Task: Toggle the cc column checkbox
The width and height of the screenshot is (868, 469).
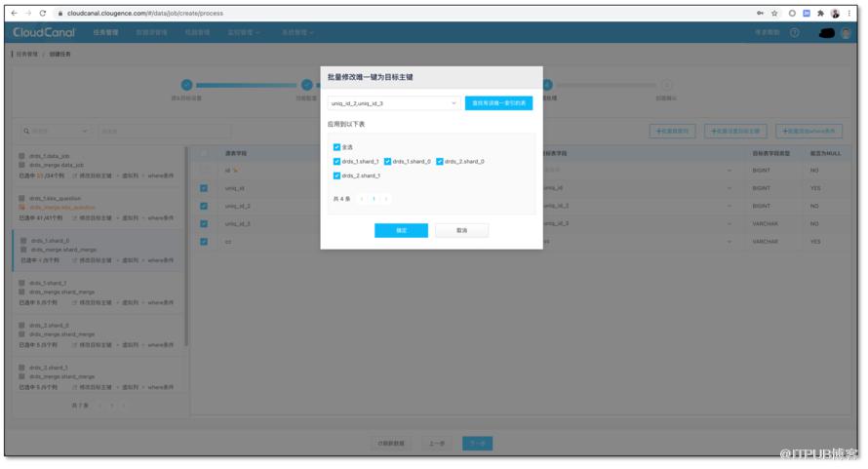Action: tap(204, 242)
